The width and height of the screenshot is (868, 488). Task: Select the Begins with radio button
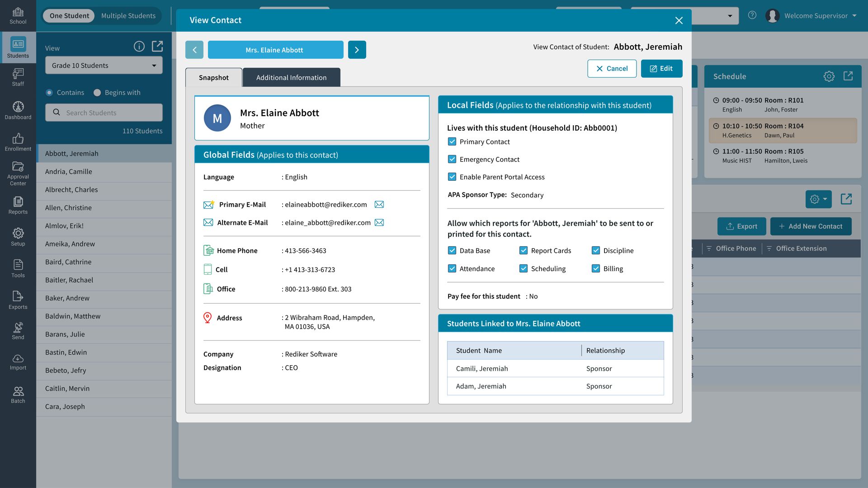tap(97, 93)
